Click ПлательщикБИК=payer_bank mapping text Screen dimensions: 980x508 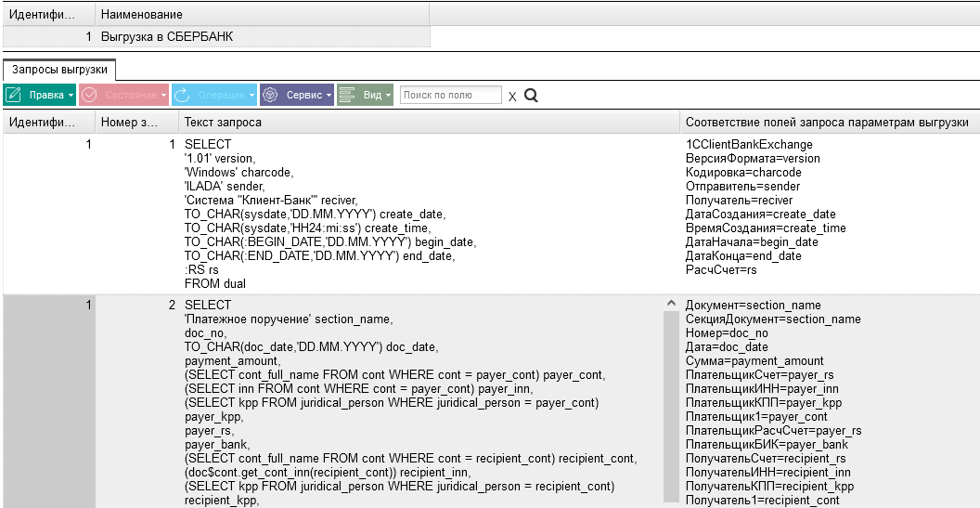coord(767,445)
